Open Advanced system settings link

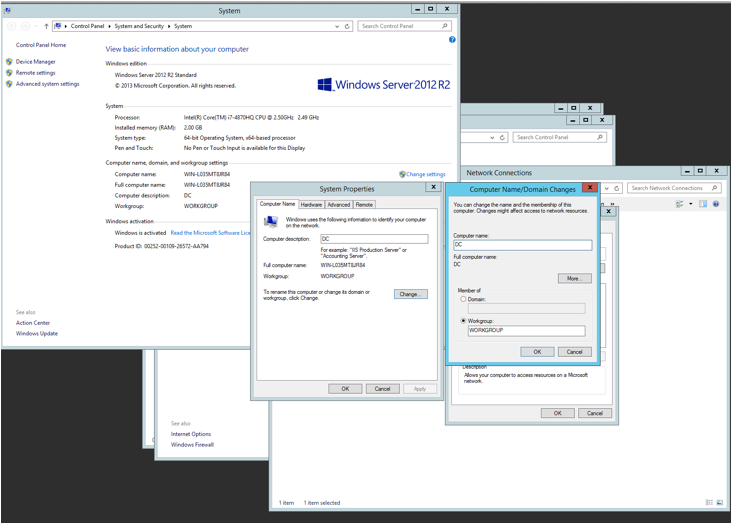pos(48,84)
